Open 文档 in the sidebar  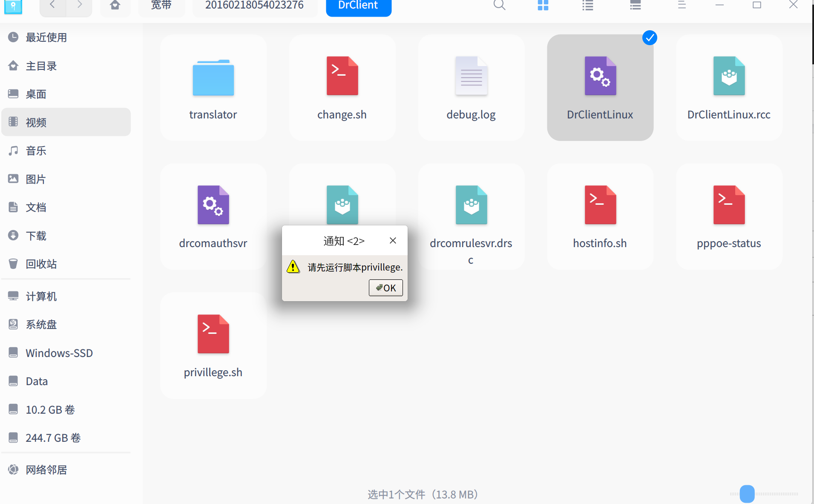[x=66, y=207]
